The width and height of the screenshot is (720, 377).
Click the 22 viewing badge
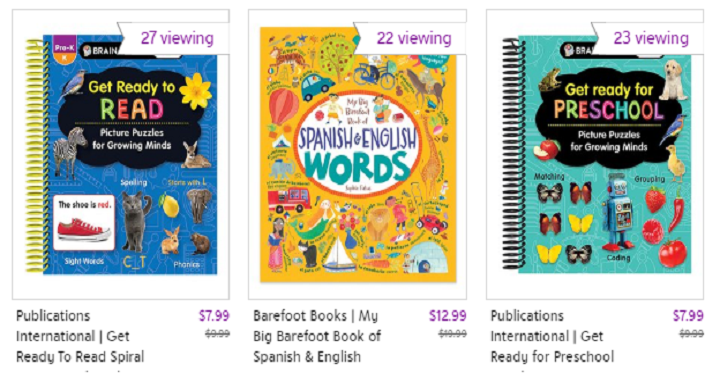414,38
